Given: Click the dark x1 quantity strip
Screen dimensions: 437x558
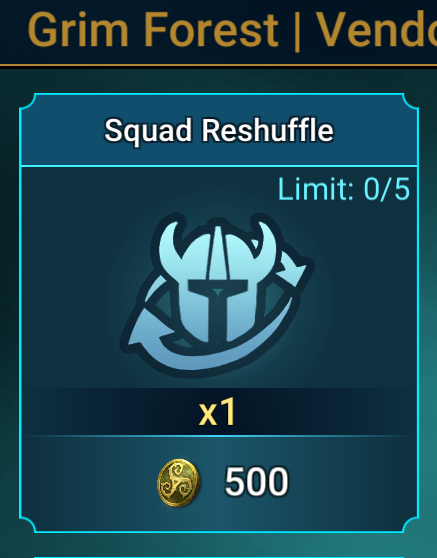Looking at the screenshot, I should click(x=219, y=412).
